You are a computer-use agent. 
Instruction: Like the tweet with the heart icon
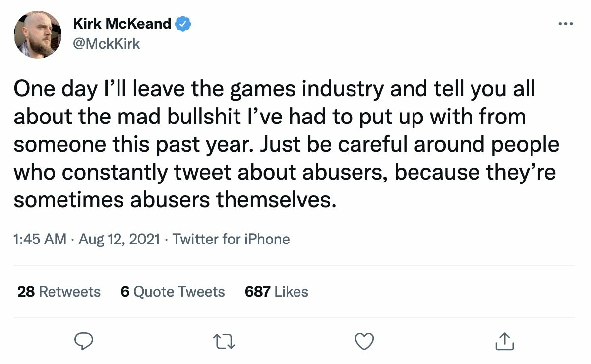tap(364, 341)
